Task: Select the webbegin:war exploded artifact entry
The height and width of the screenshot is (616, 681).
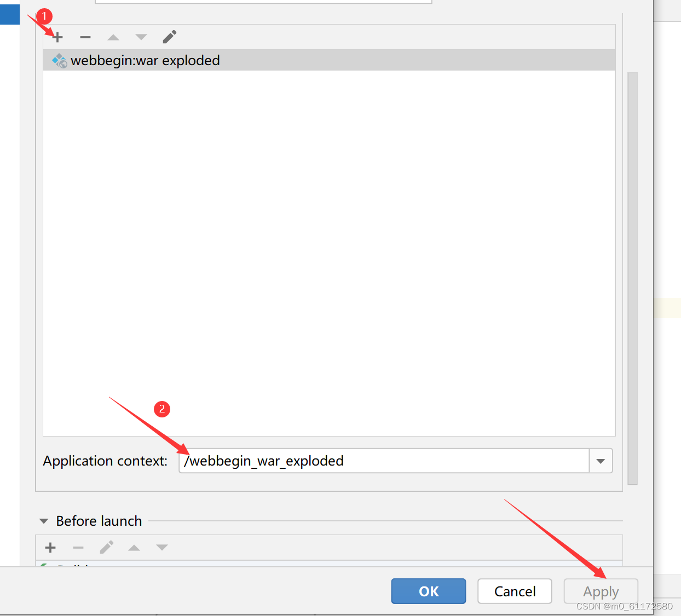Action: (145, 60)
